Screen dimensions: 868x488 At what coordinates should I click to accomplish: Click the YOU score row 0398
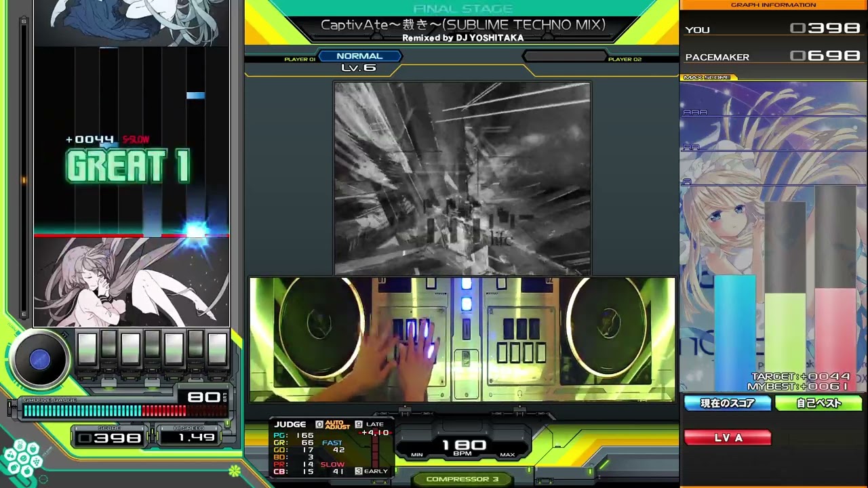point(773,29)
